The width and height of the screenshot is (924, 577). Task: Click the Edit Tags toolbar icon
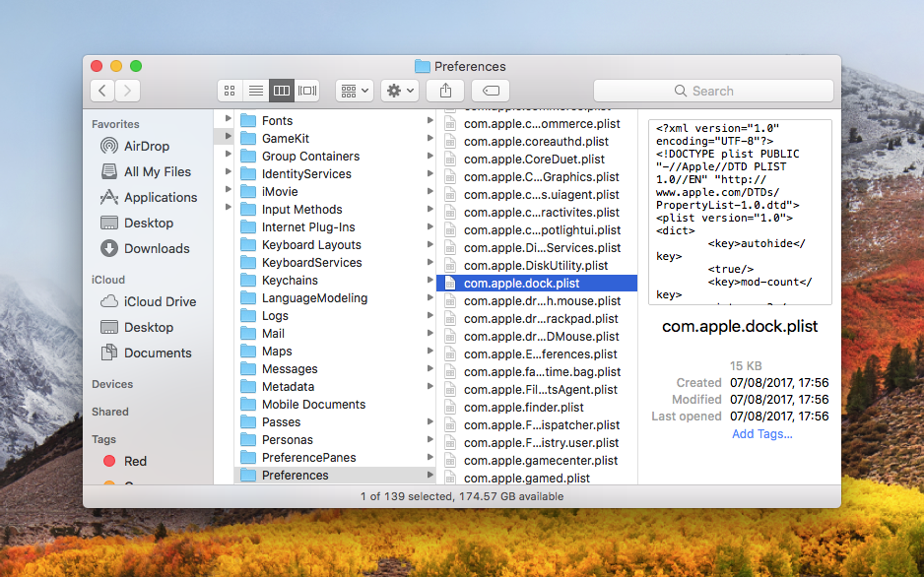coord(491,91)
